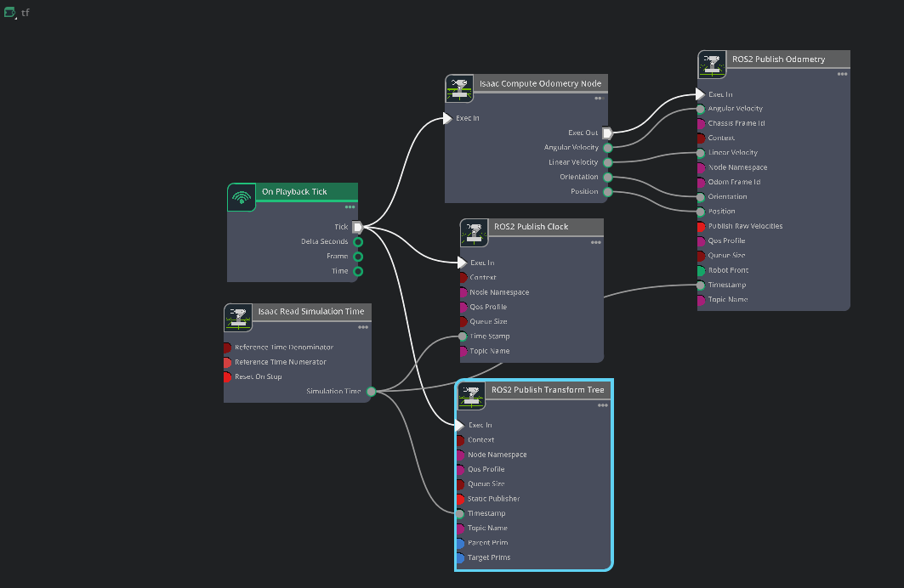This screenshot has width=904, height=588.
Task: Click the "tf" graph name label
Action: pyautogui.click(x=26, y=13)
